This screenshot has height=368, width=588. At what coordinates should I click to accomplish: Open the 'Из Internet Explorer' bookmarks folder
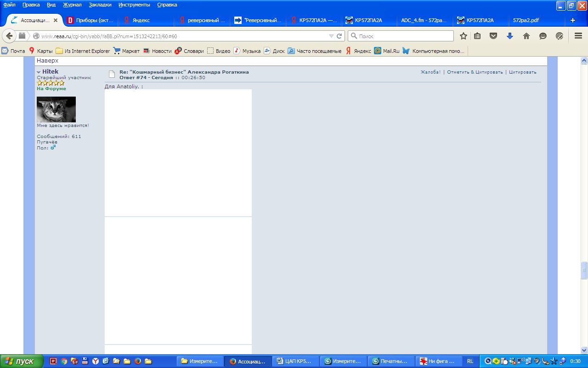tap(83, 51)
